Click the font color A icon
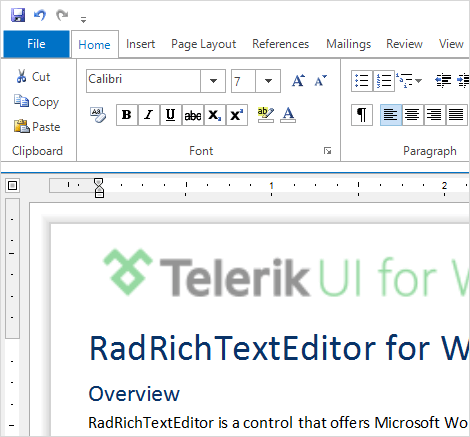Image resolution: width=470 pixels, height=437 pixels. pos(288,115)
